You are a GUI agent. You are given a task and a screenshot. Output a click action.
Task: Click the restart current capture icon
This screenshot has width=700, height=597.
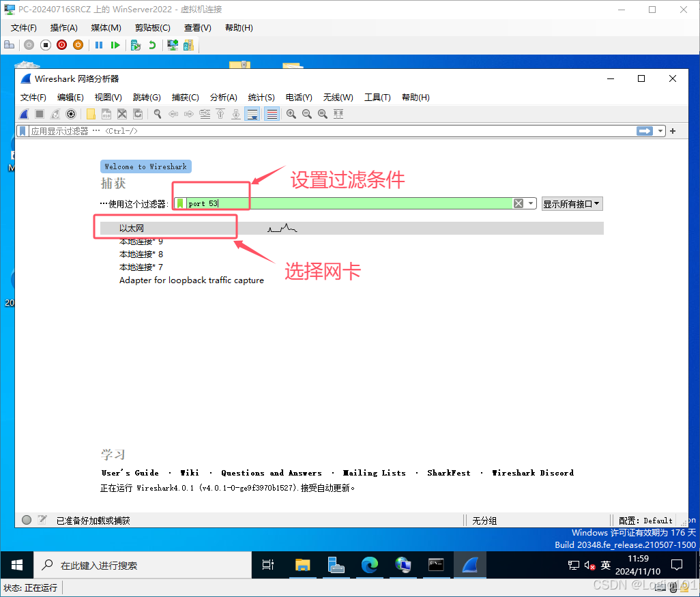coord(55,114)
